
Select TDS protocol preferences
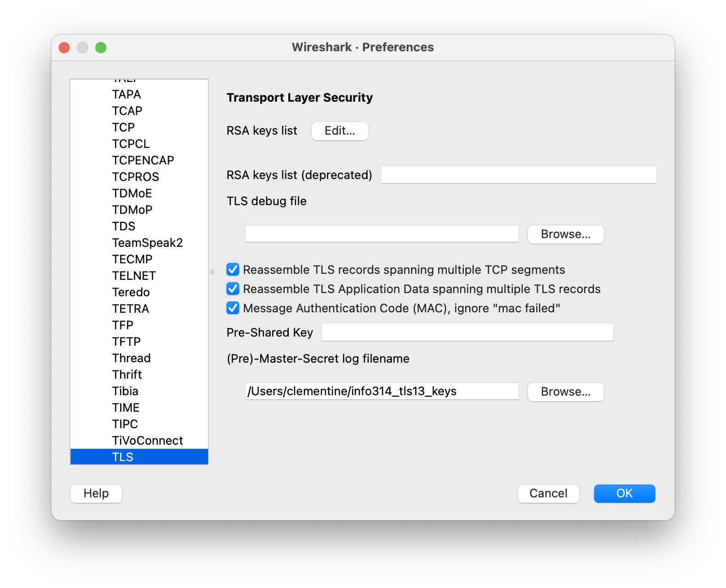pyautogui.click(x=139, y=226)
